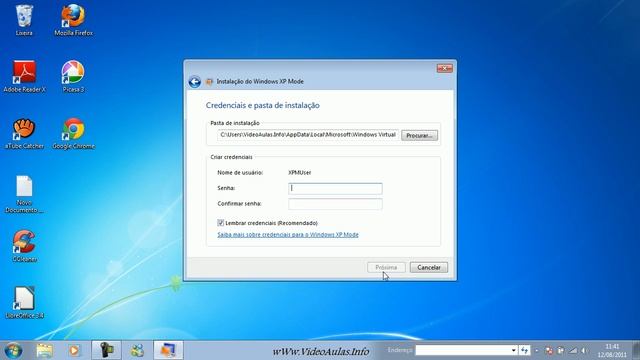Select the Adobe Reader X desktop icon

point(24,77)
